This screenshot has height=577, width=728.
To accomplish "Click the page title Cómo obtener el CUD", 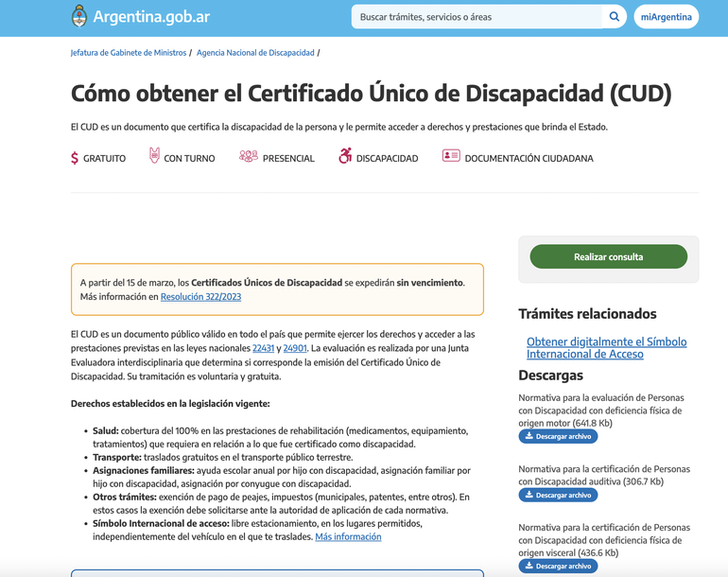I will (371, 94).
